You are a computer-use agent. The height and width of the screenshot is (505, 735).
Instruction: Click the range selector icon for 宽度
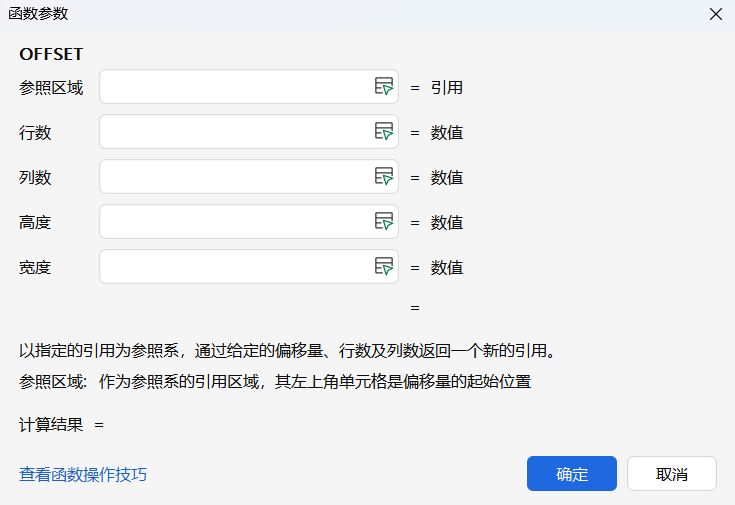click(384, 267)
